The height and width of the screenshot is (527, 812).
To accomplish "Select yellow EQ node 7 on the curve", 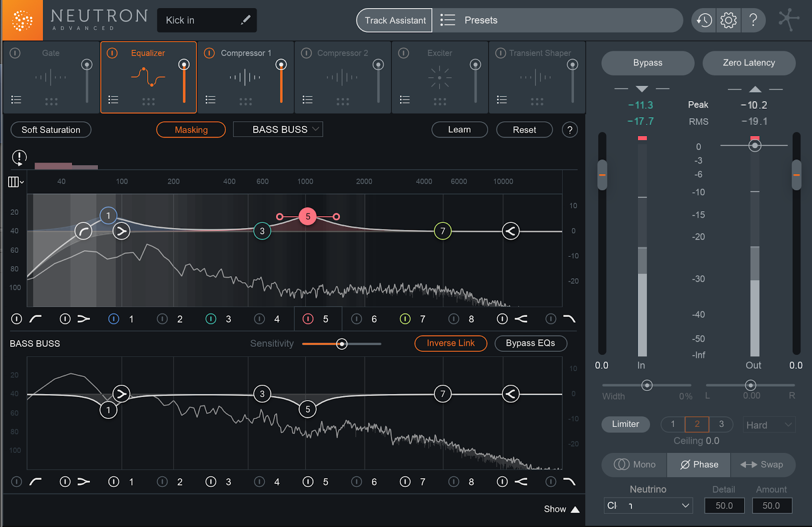I will coord(443,231).
